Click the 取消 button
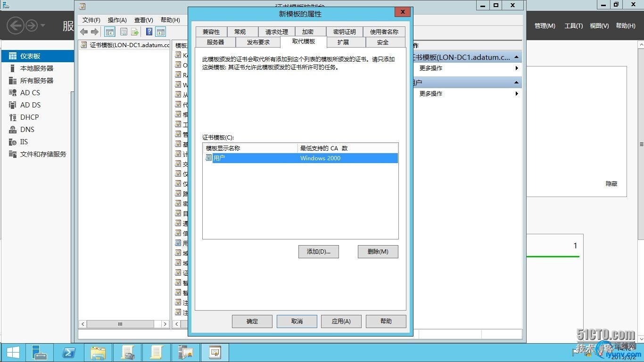 point(297,321)
